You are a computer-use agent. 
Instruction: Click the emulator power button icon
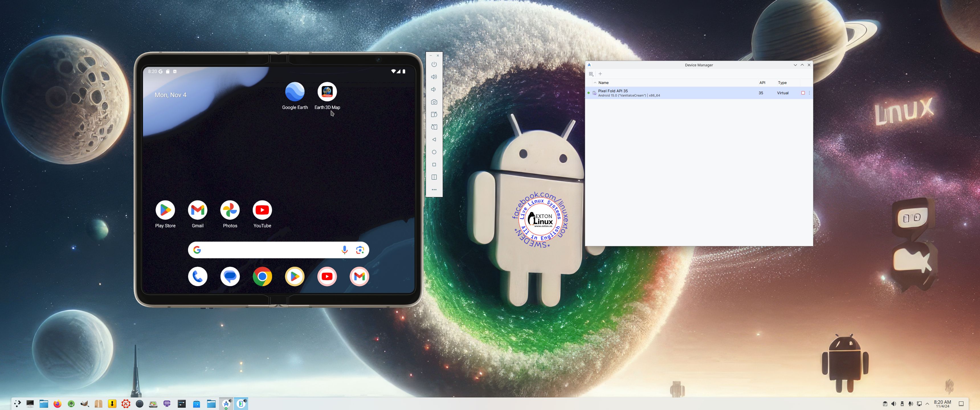pos(434,64)
